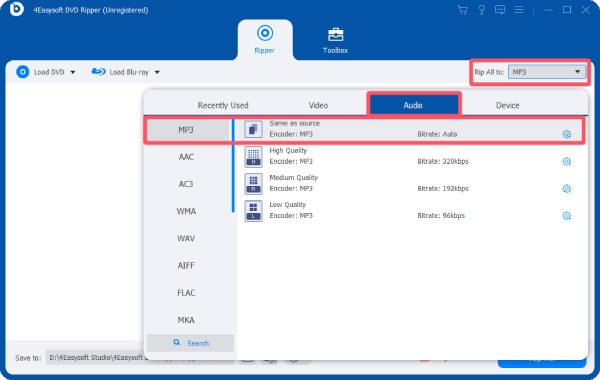Click the Search format button
The image size is (600, 380).
[190, 343]
